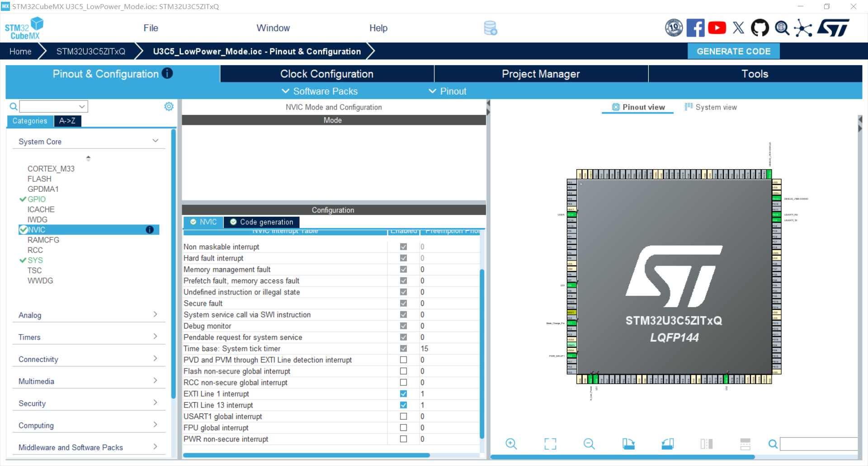Click the layout rows icon in the pinout toolbar
868x466 pixels.
745,444
